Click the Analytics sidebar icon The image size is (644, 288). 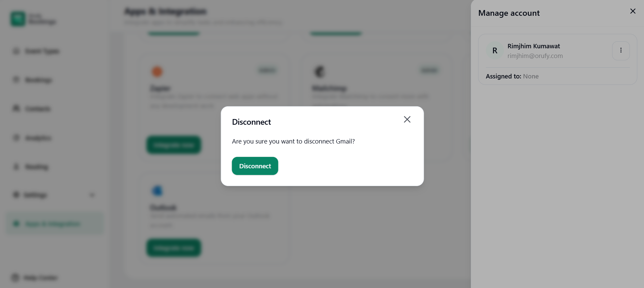16,138
